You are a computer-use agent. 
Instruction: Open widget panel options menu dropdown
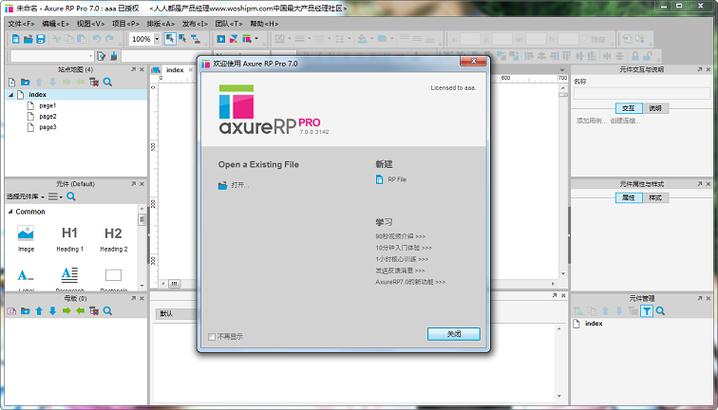[55, 197]
